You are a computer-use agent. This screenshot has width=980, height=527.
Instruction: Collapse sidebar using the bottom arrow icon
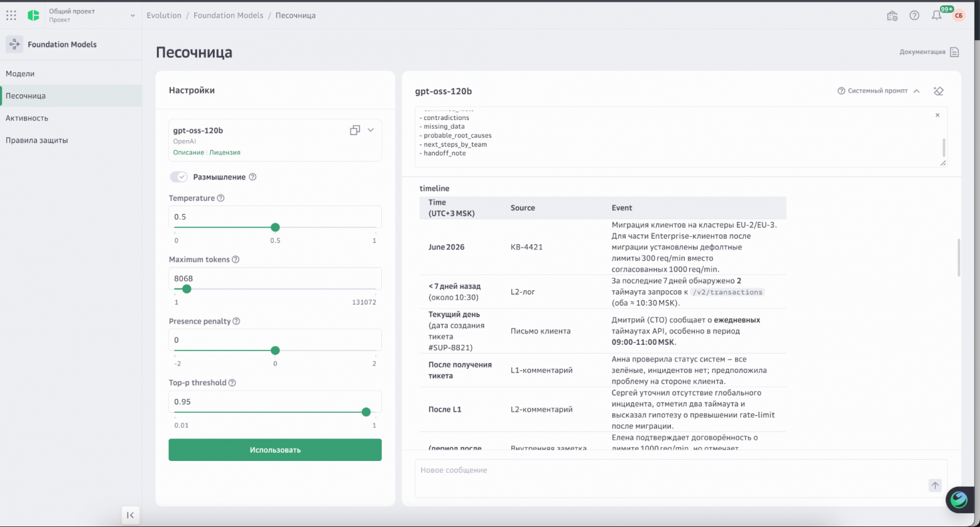130,515
